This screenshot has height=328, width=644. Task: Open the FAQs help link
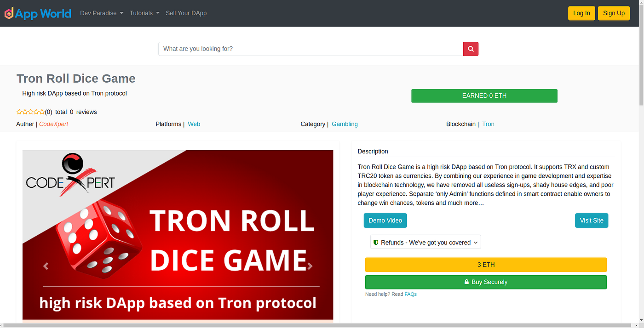pyautogui.click(x=410, y=294)
